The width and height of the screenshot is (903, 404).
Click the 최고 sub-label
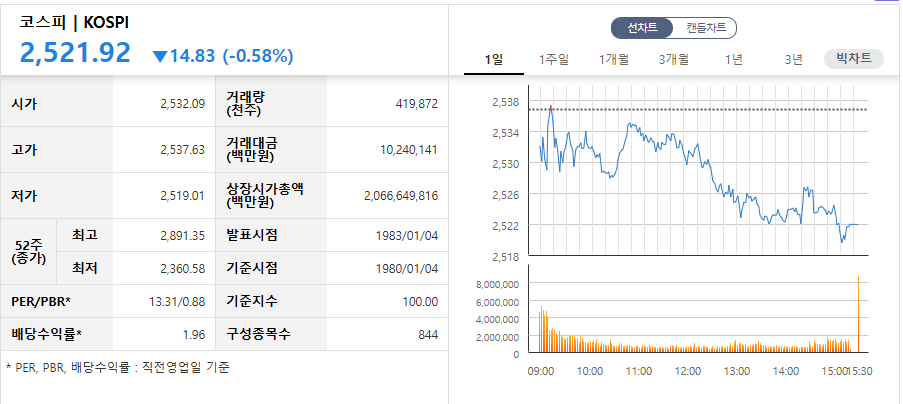tap(84, 235)
